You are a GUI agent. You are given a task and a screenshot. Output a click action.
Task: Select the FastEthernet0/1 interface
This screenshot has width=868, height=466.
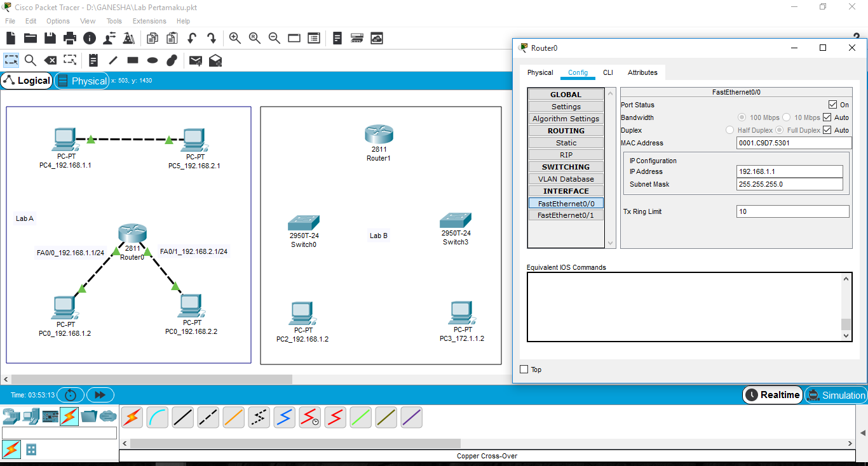click(x=566, y=215)
